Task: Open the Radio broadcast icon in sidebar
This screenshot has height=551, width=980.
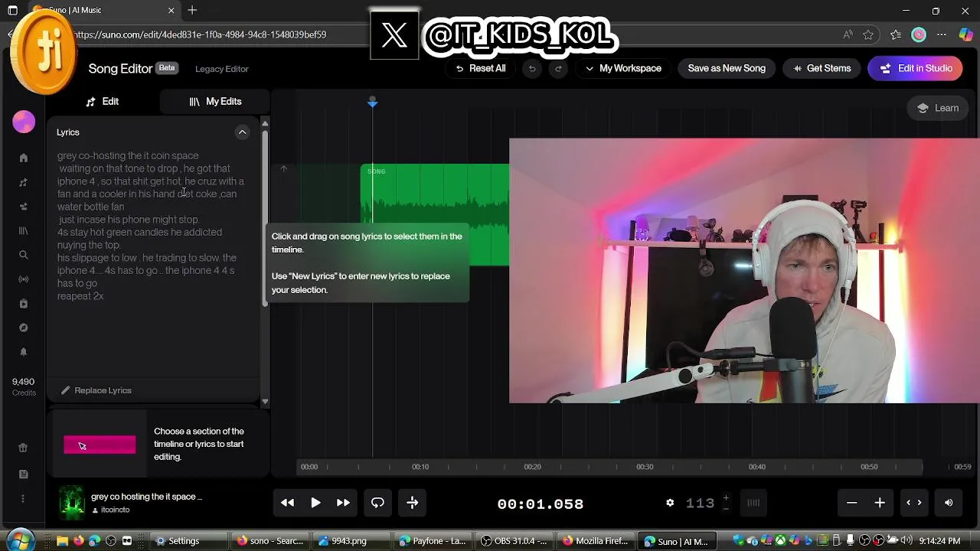Action: [x=24, y=279]
